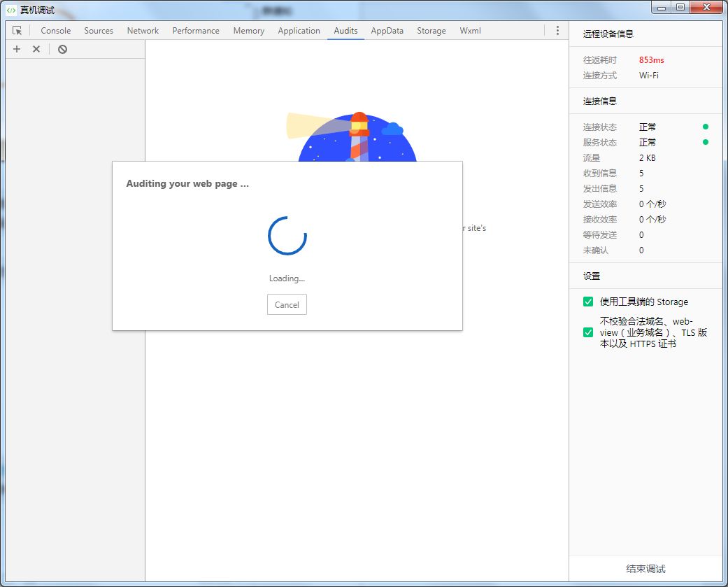Click the 连接方式 label
728x587 pixels.
coord(600,76)
